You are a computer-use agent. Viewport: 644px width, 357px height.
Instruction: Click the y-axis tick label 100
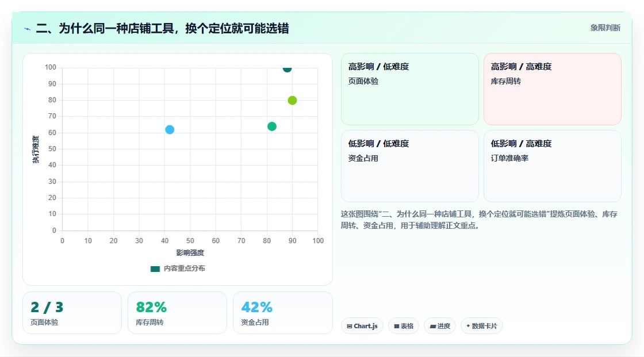click(x=51, y=67)
